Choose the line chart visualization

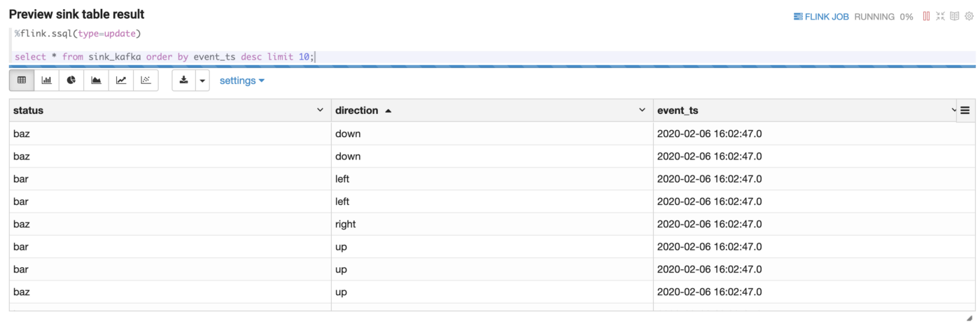121,80
